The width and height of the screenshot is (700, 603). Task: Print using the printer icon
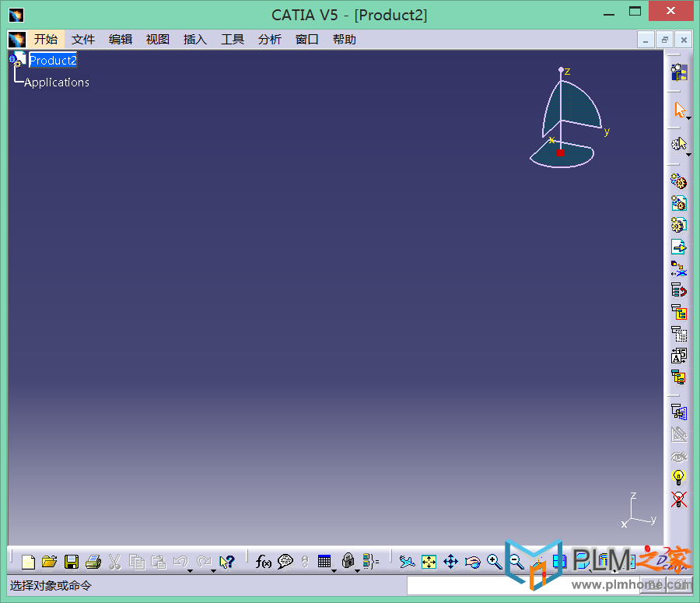pyautogui.click(x=93, y=562)
